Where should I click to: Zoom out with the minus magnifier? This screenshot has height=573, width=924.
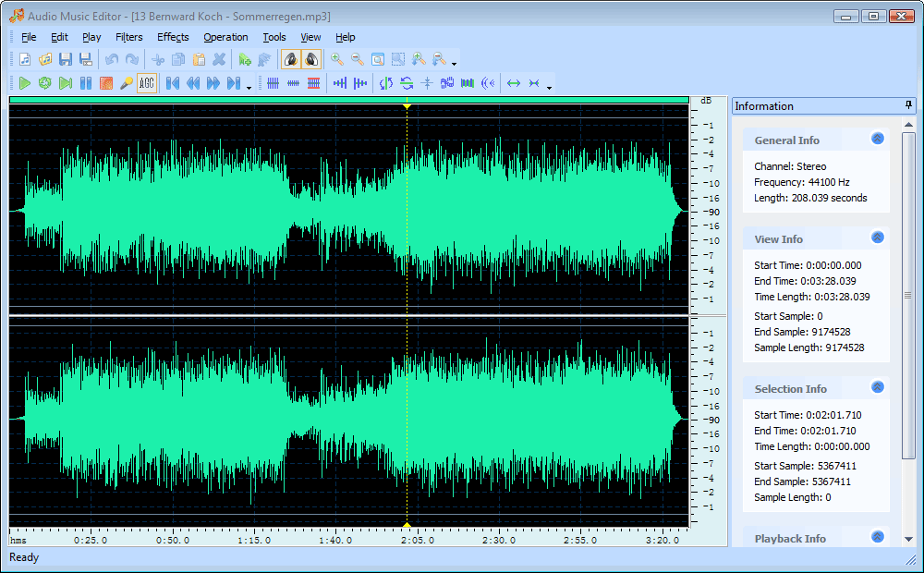pyautogui.click(x=357, y=59)
